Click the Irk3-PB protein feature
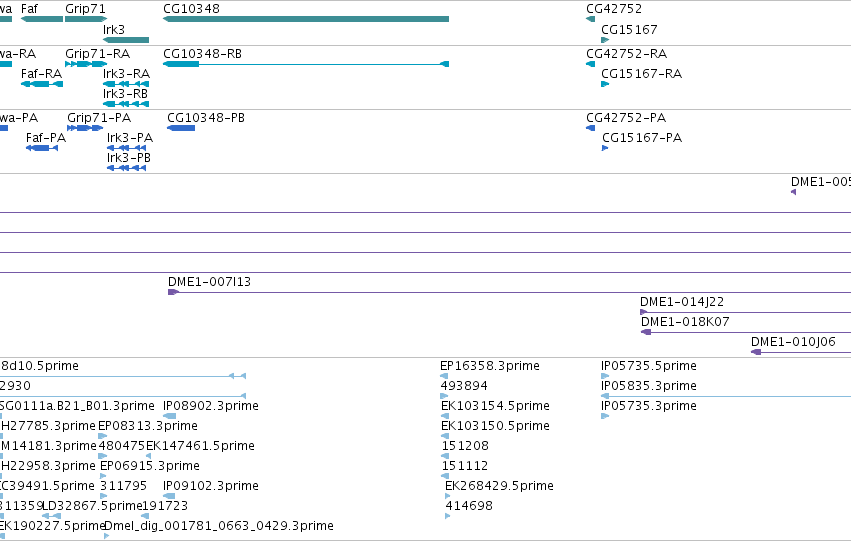This screenshot has width=851, height=541. coord(126,168)
